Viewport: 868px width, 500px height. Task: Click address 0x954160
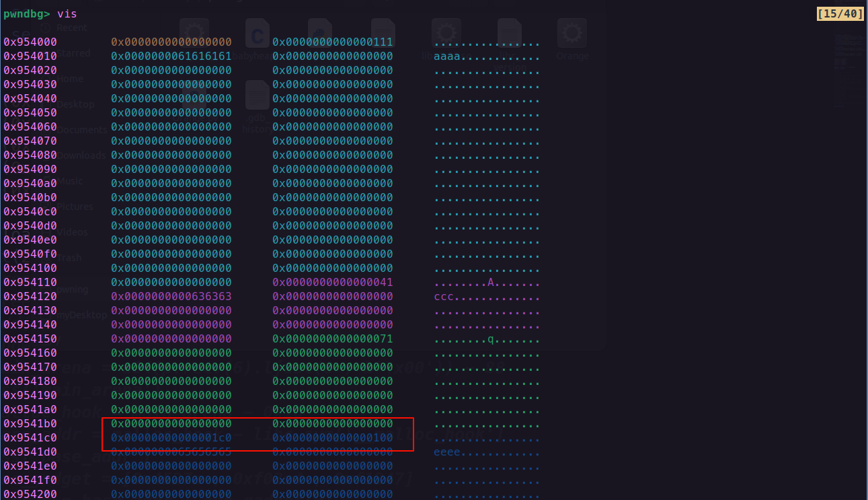click(x=30, y=353)
